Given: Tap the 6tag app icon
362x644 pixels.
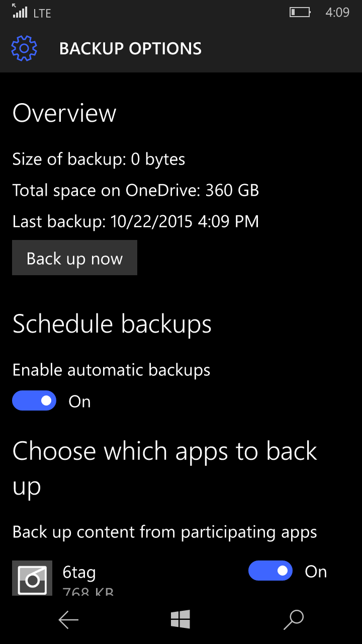Looking at the screenshot, I should click(x=32, y=578).
